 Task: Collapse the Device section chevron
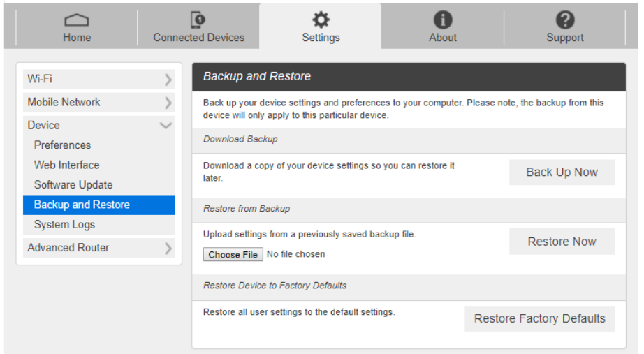[166, 126]
